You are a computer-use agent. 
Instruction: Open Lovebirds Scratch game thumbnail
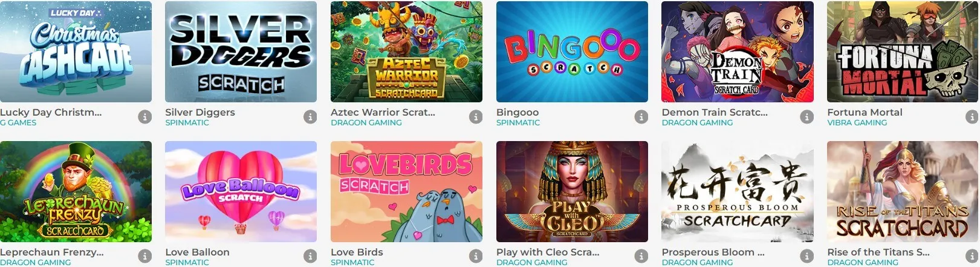pyautogui.click(x=406, y=191)
